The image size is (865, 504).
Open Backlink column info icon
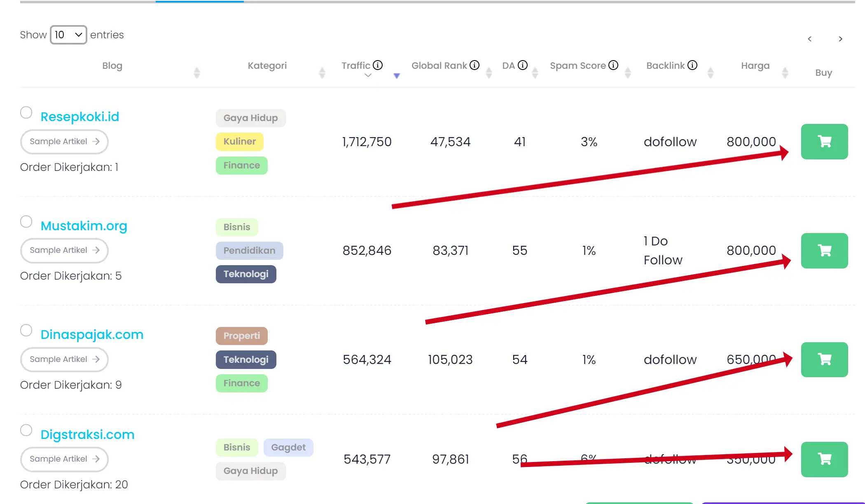coord(692,65)
